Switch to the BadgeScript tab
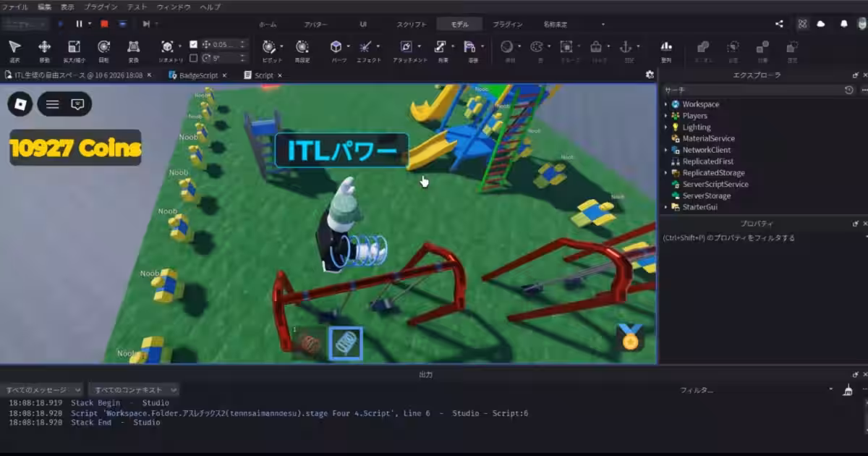868x456 pixels. click(x=198, y=75)
